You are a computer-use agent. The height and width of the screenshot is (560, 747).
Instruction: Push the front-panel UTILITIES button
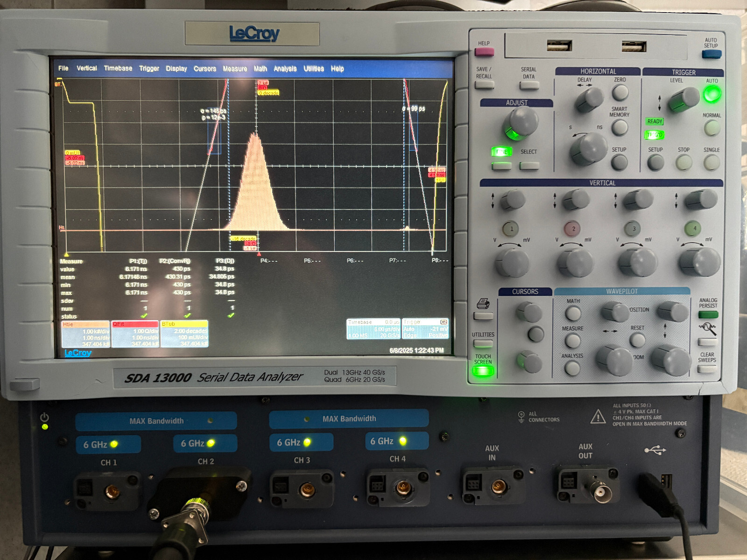tap(483, 344)
